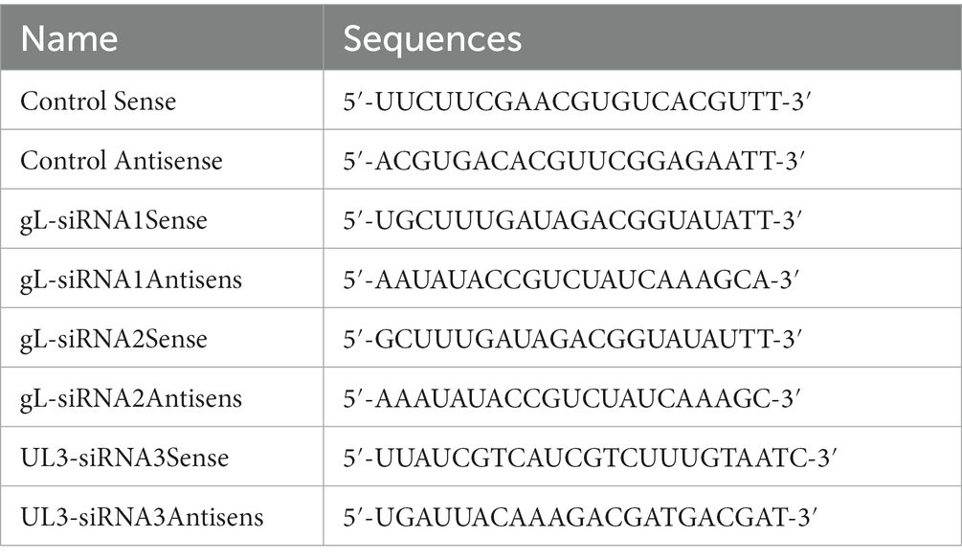Select sequence 5'-ACGUGACACGUUCGGAGAATT-3'
Viewport: 962px width, 560px height.
573,160
